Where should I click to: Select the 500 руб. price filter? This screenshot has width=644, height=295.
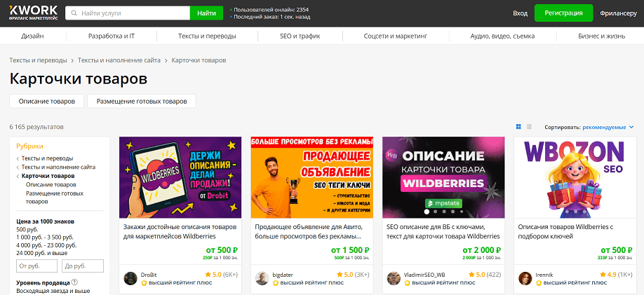27,229
